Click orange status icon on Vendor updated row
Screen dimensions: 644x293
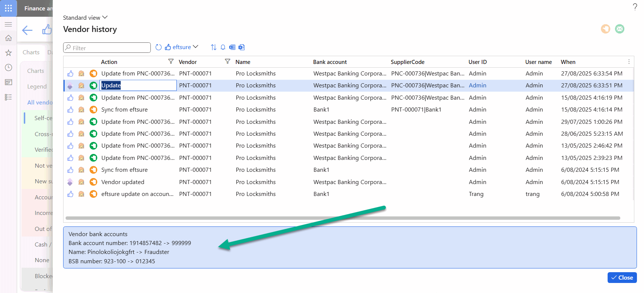click(94, 182)
